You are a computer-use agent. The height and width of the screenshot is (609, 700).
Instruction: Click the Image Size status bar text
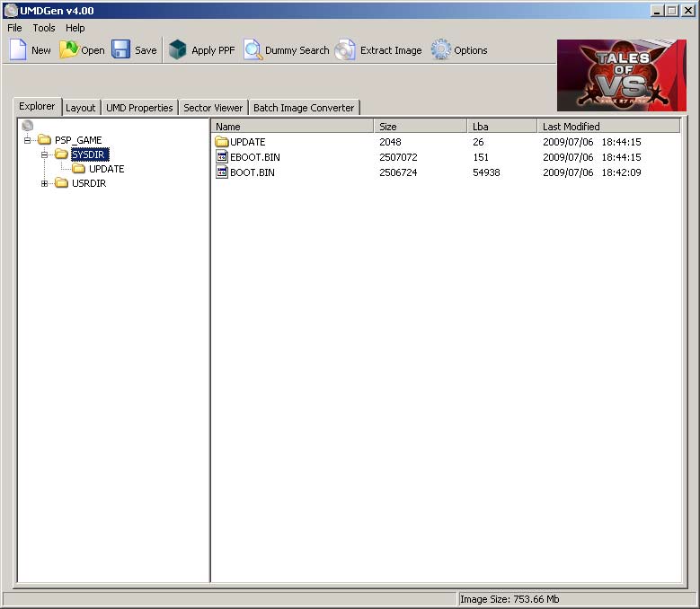509,599
